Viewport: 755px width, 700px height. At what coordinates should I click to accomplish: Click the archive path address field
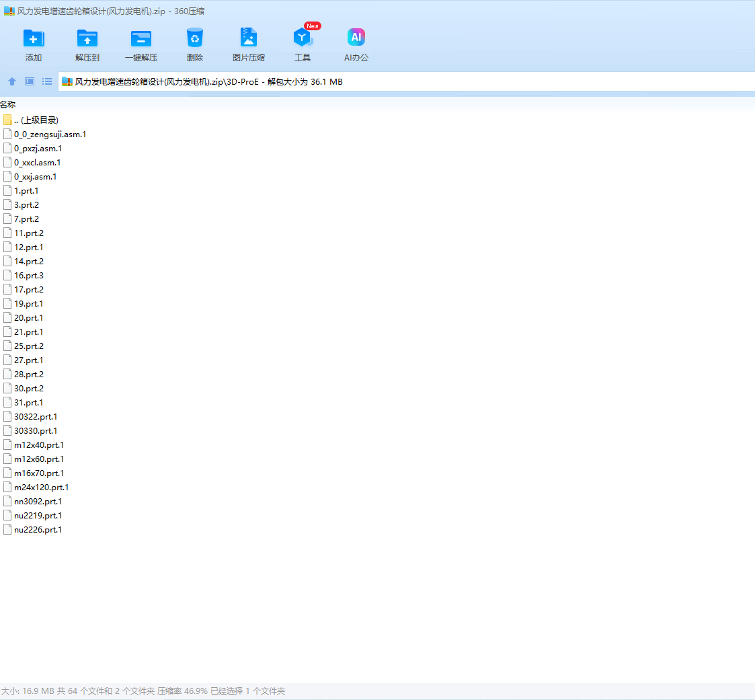(x=406, y=82)
